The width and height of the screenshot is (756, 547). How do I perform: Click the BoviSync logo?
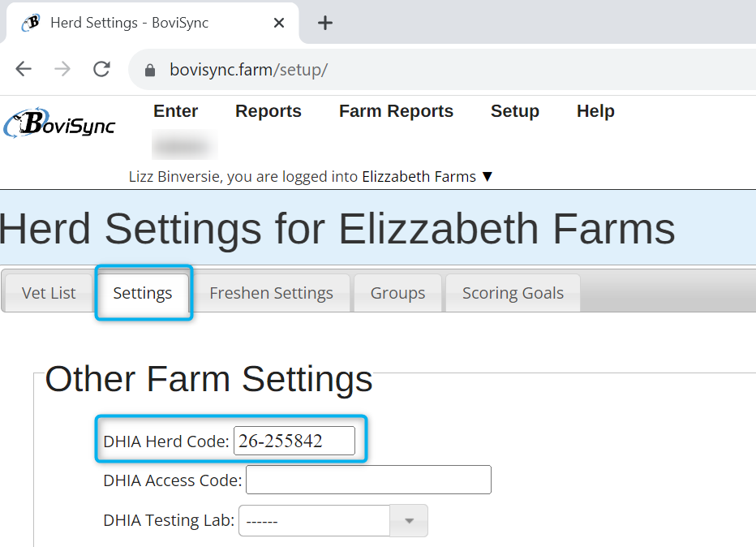click(x=59, y=123)
